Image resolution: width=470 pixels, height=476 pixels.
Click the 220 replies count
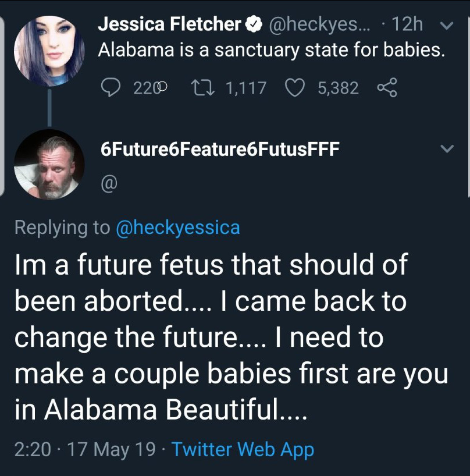click(x=150, y=88)
